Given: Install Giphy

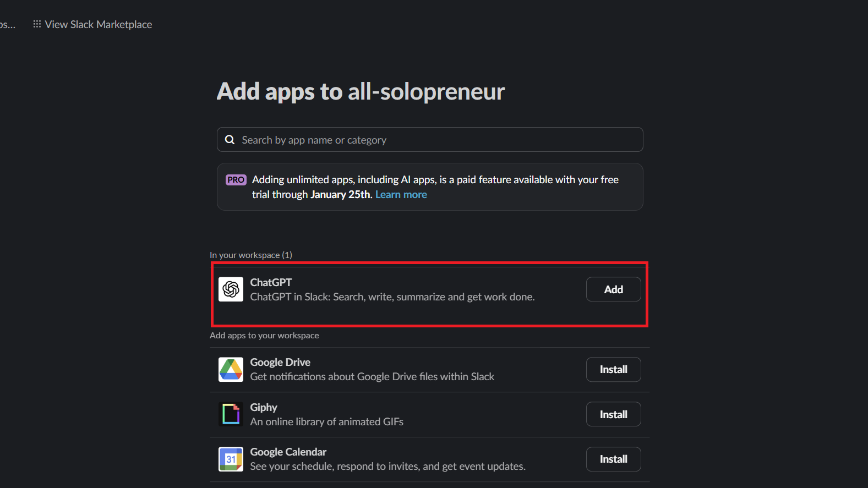Looking at the screenshot, I should 614,414.
